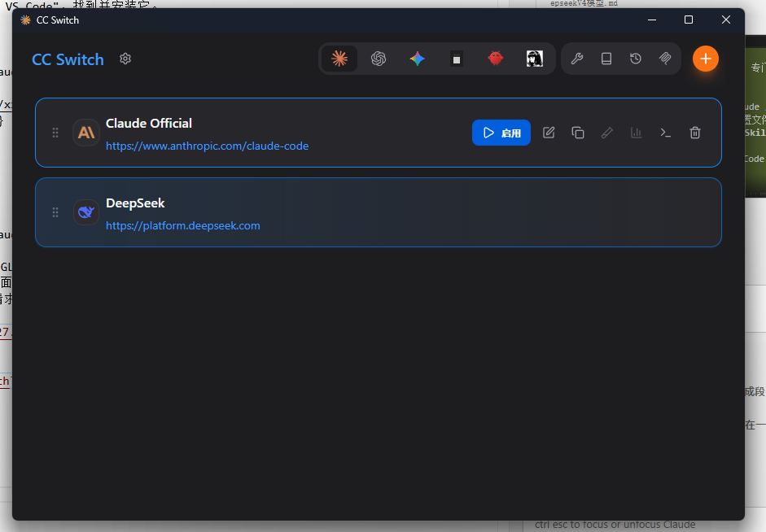Open the book prompts icon
Screen dimensions: 766x532
(606, 59)
